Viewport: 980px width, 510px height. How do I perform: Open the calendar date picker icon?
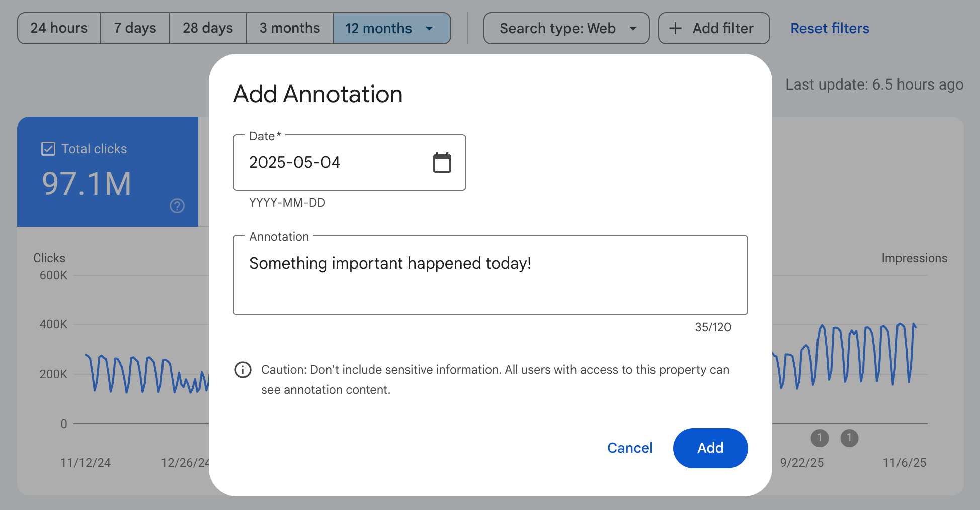pos(442,162)
